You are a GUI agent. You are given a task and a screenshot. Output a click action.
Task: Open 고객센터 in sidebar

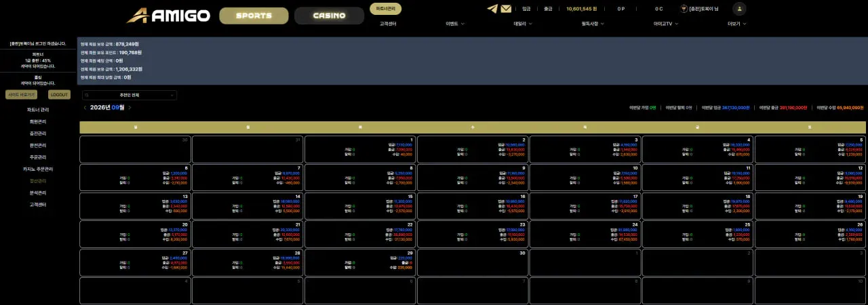coord(38,204)
